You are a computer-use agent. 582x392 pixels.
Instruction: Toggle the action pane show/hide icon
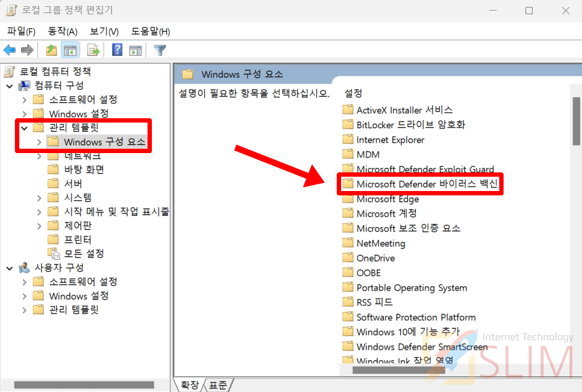pyautogui.click(x=136, y=50)
